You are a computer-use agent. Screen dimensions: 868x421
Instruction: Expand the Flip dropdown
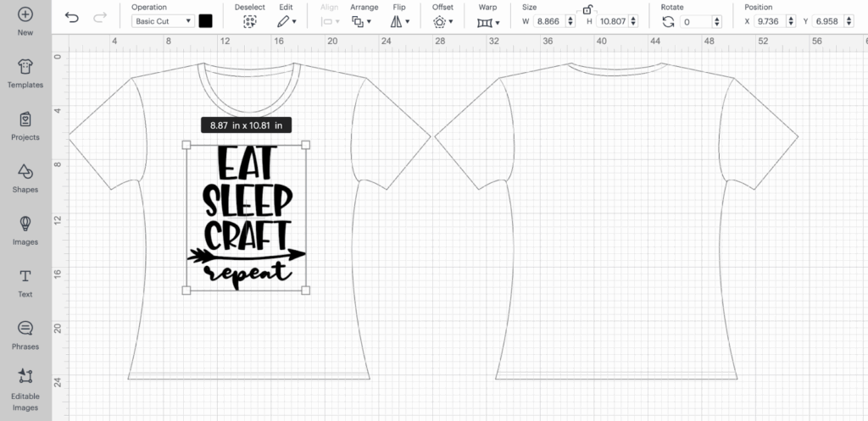[399, 22]
